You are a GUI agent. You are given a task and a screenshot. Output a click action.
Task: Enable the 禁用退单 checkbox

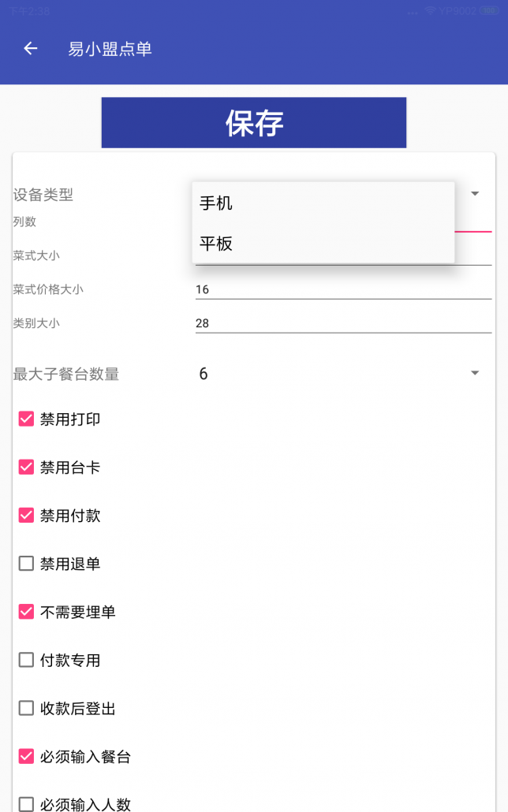pos(27,563)
